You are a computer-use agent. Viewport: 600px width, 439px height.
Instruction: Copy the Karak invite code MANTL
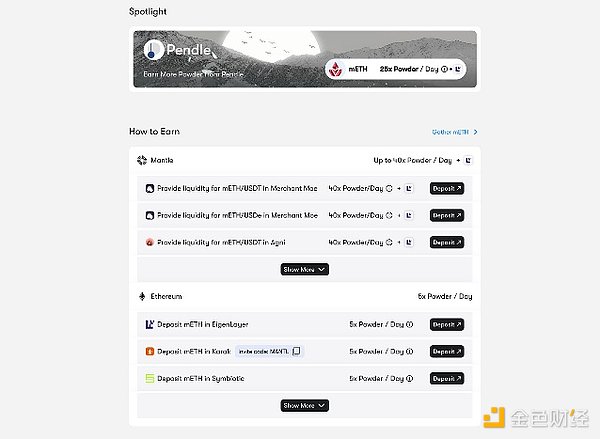296,351
